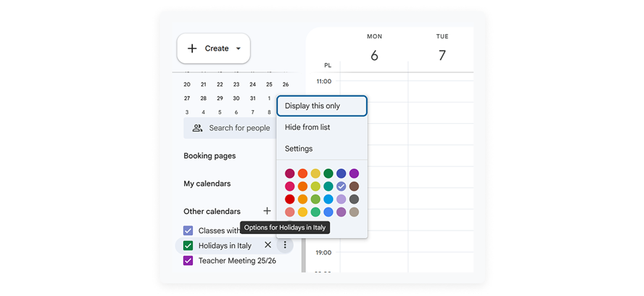Open options for Holidays in Italy
Image resolution: width=644 pixels, height=296 pixels.
[285, 245]
